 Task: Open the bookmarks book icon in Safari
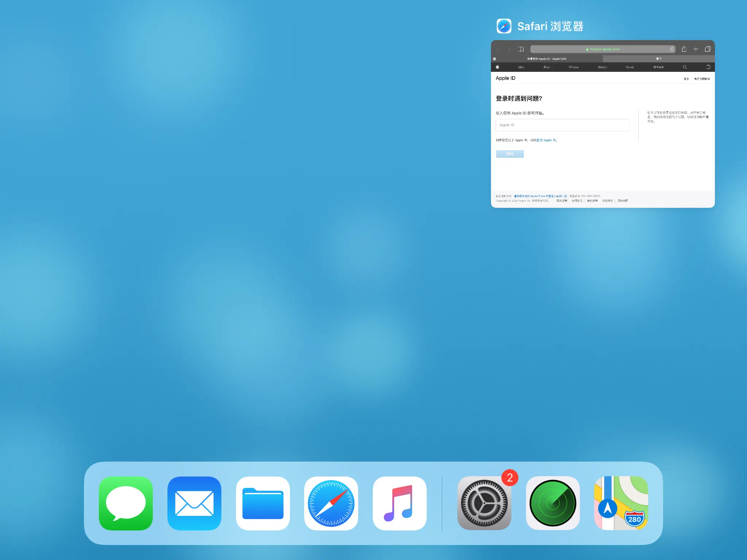pos(521,49)
